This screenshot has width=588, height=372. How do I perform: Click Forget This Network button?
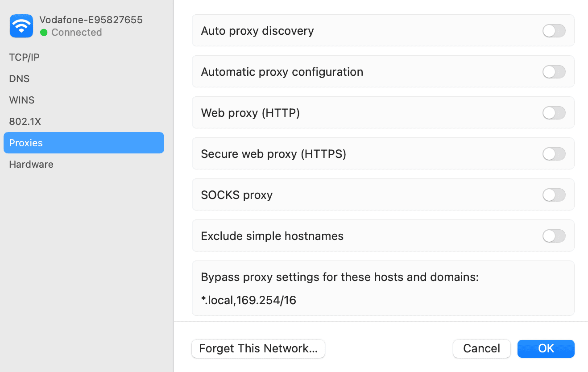pos(258,348)
